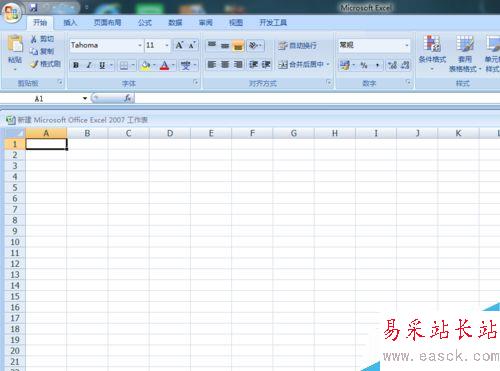The width and height of the screenshot is (500, 371).
Task: Select row 10 header
Action: (15, 242)
